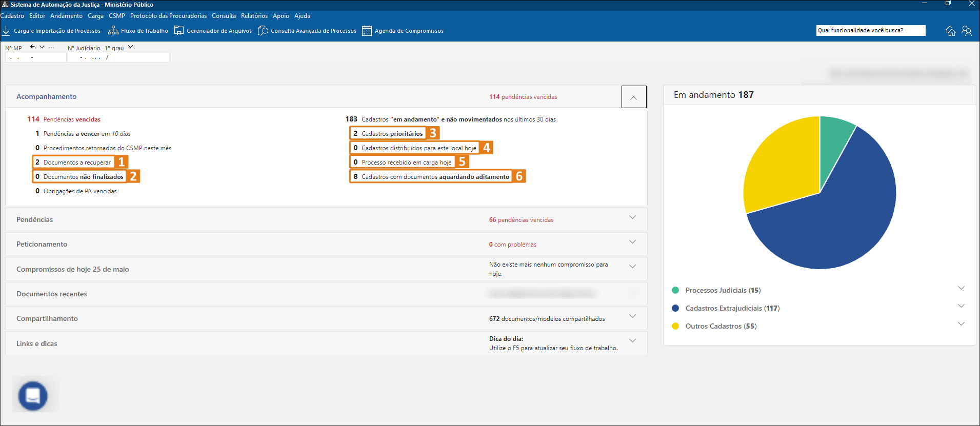Click the ellipsis icon beside Nº MP

click(x=51, y=47)
